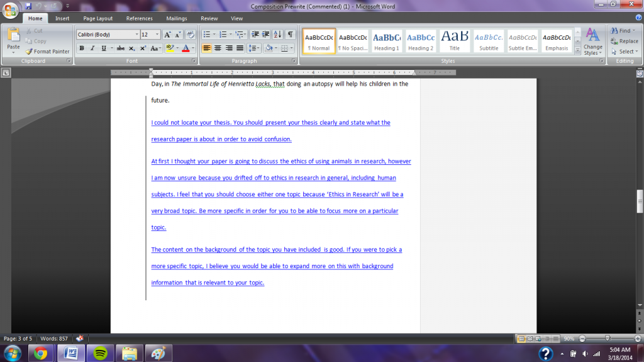Click the Subscript icon

(131, 48)
